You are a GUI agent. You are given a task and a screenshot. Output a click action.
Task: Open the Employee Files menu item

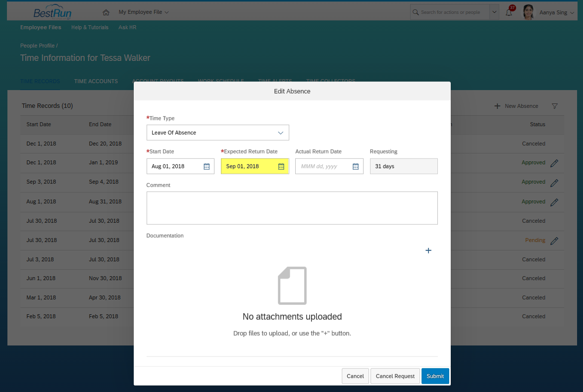[x=41, y=27]
